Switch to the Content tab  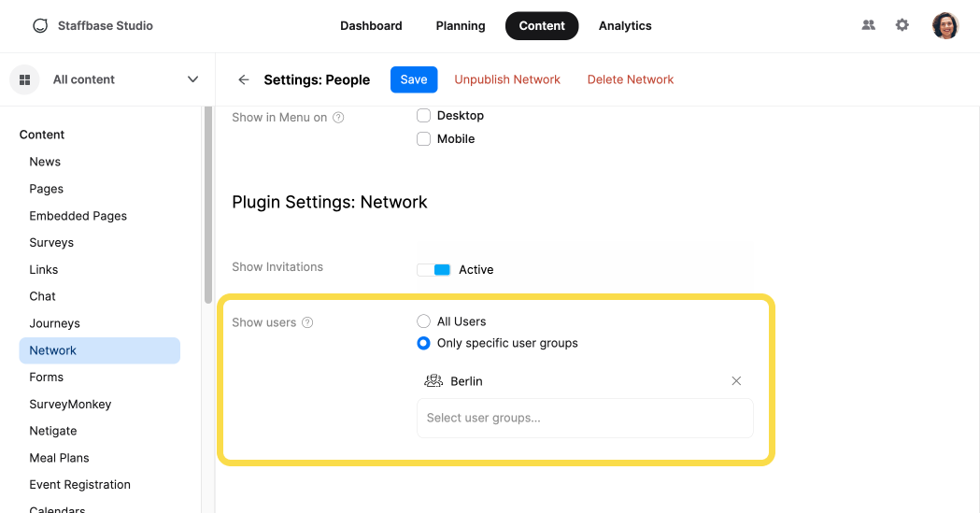point(542,25)
